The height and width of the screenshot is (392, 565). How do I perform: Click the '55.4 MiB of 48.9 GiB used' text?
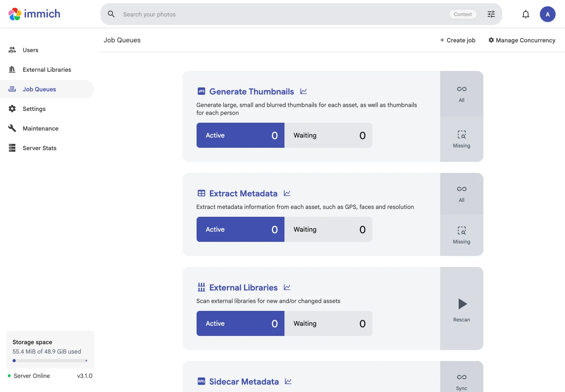47,351
